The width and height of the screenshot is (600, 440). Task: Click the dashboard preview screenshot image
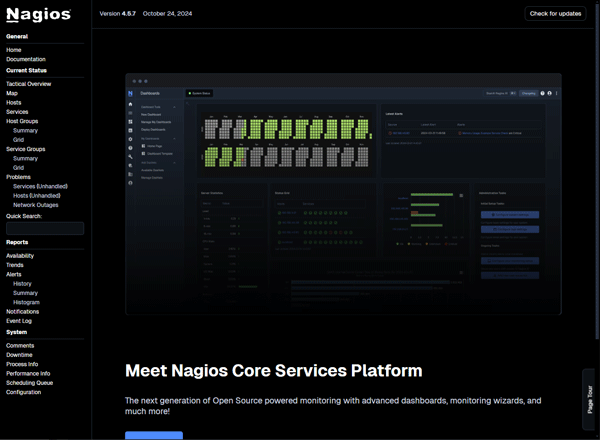click(343, 194)
